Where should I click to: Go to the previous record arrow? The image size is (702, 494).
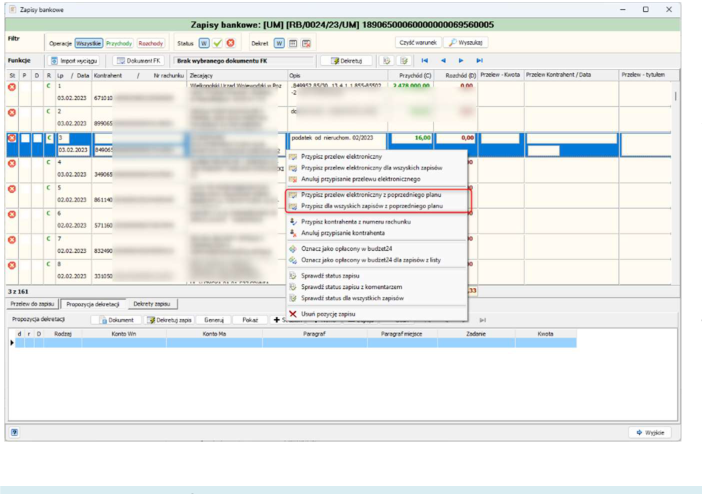[x=443, y=60]
